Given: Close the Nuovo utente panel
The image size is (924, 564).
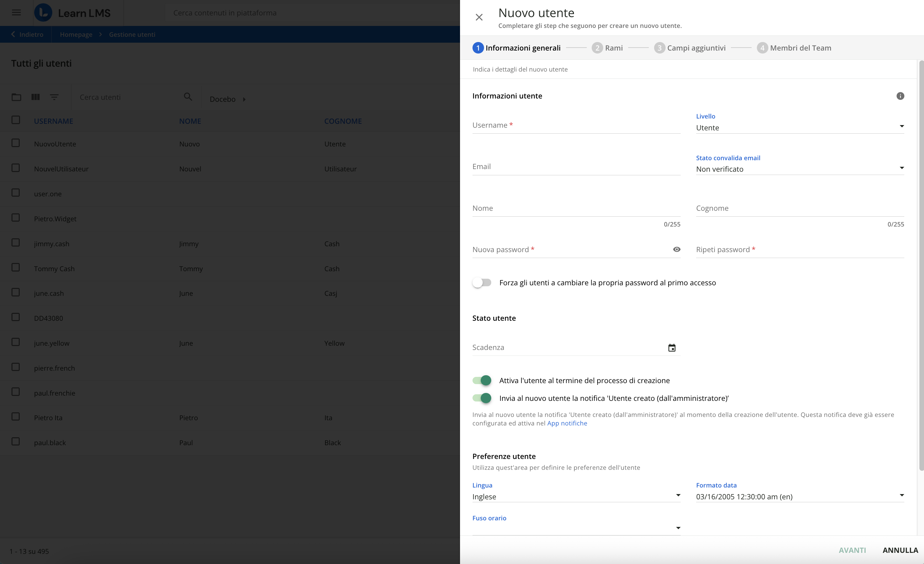Looking at the screenshot, I should tap(479, 17).
